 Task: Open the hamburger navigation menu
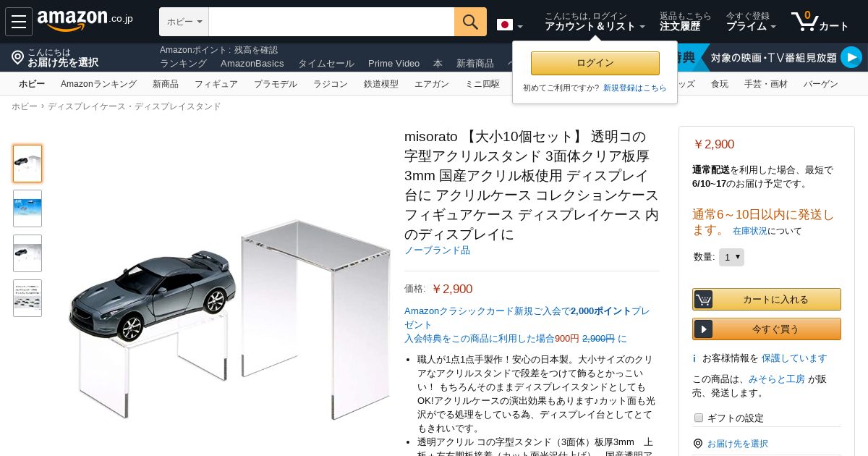[19, 22]
